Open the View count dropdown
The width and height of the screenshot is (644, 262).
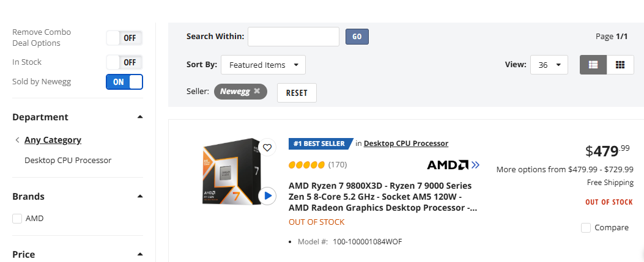[x=549, y=65]
